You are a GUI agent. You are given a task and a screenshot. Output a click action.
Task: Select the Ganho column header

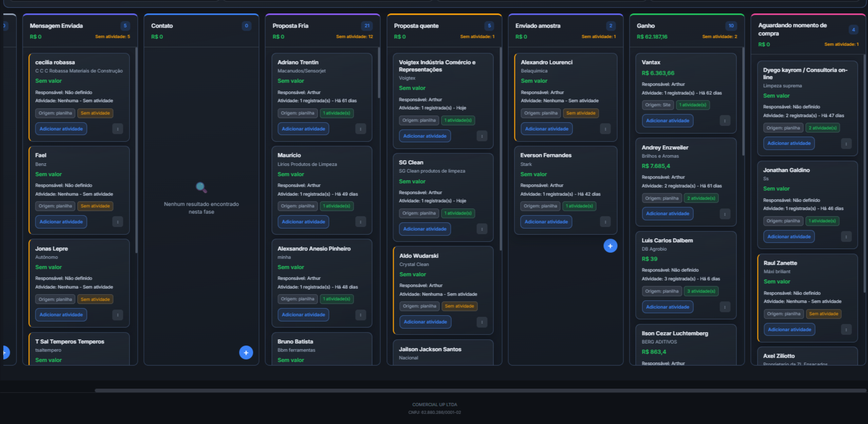pos(645,26)
